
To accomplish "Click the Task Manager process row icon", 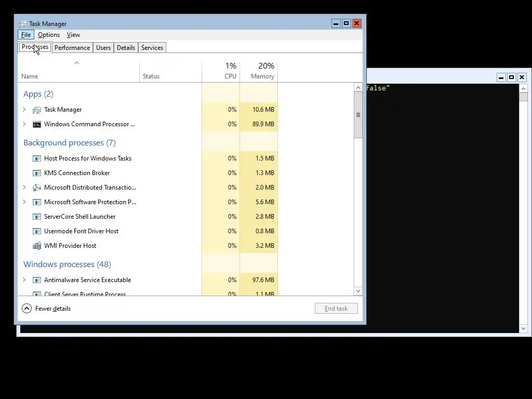I will (37, 110).
